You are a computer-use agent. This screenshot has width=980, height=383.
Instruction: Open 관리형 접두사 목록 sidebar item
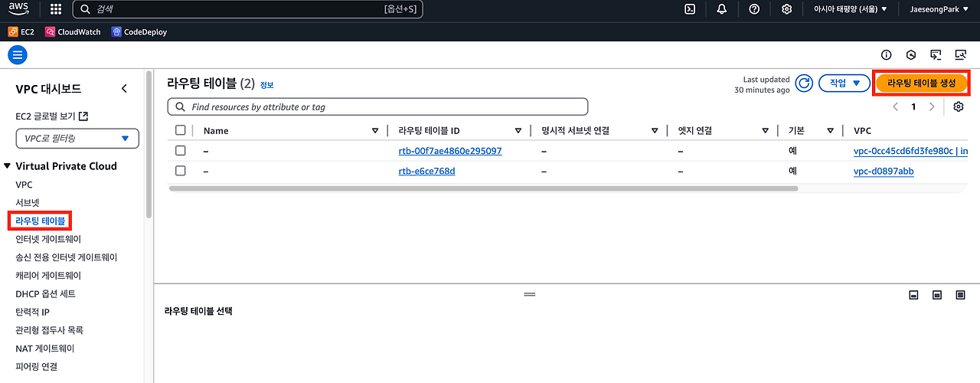click(49, 330)
